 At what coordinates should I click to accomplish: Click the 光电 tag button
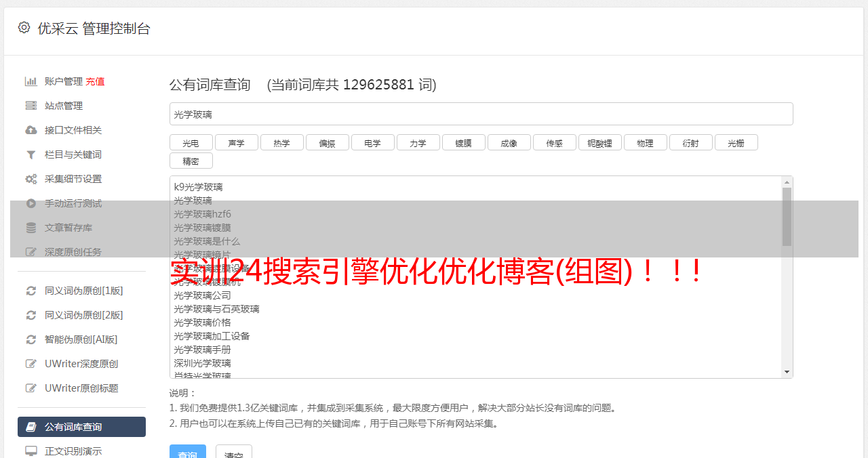point(191,143)
